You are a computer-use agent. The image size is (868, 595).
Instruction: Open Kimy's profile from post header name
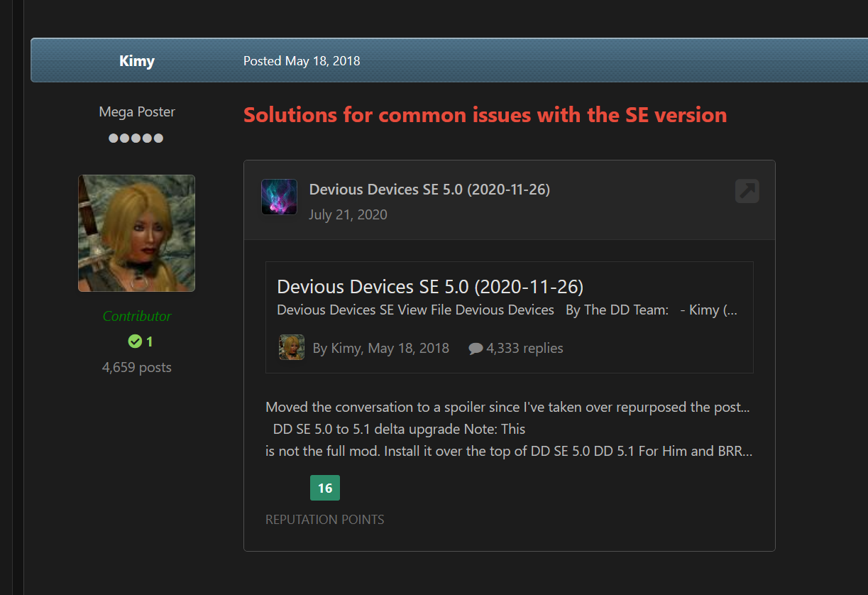(137, 61)
